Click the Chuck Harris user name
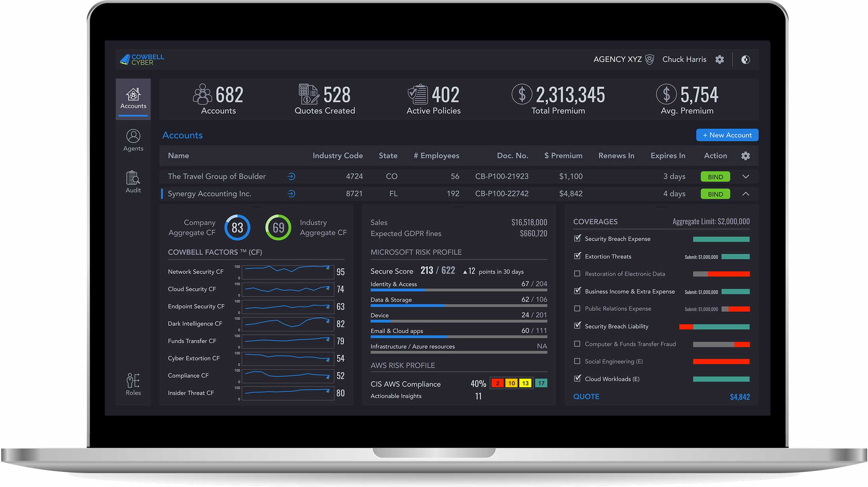Viewport: 868px width, 487px height. 684,59
